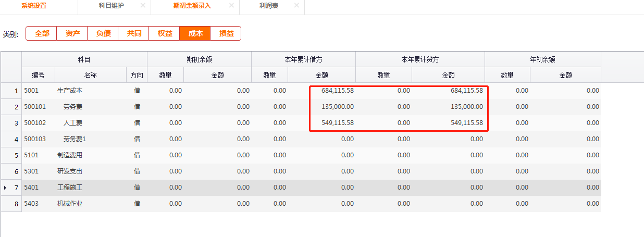Select the active 成本 category button
The height and width of the screenshot is (237, 644).
tap(195, 33)
